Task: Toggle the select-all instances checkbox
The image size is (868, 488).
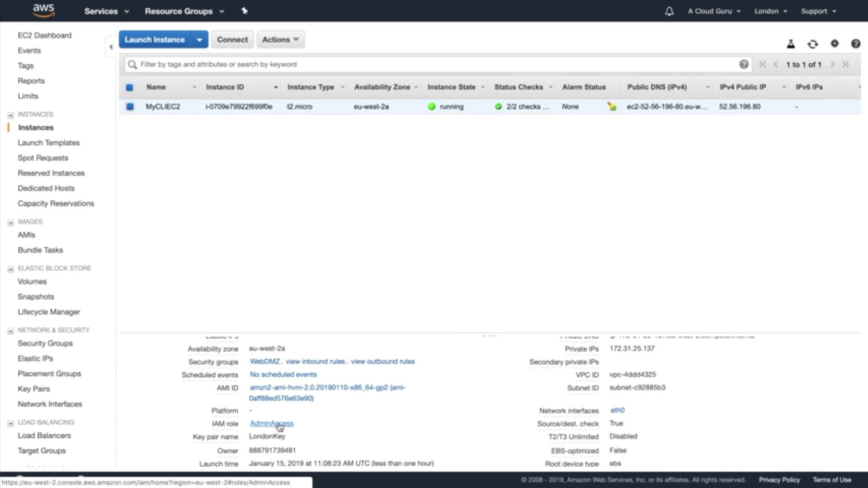Action: (x=130, y=87)
